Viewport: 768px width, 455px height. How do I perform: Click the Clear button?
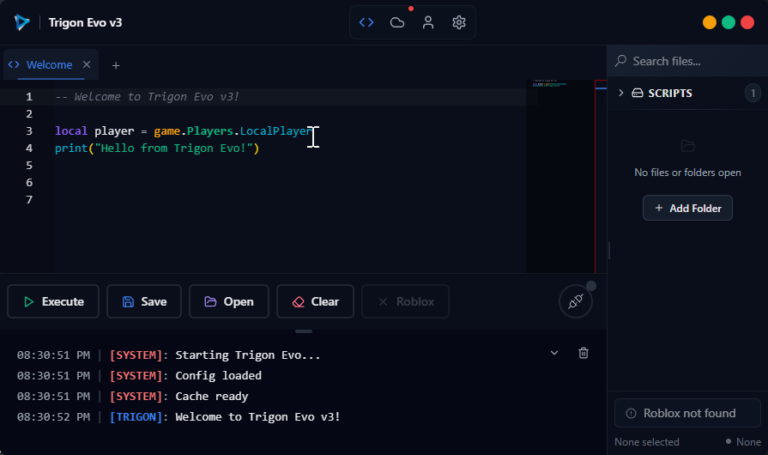[x=315, y=301]
